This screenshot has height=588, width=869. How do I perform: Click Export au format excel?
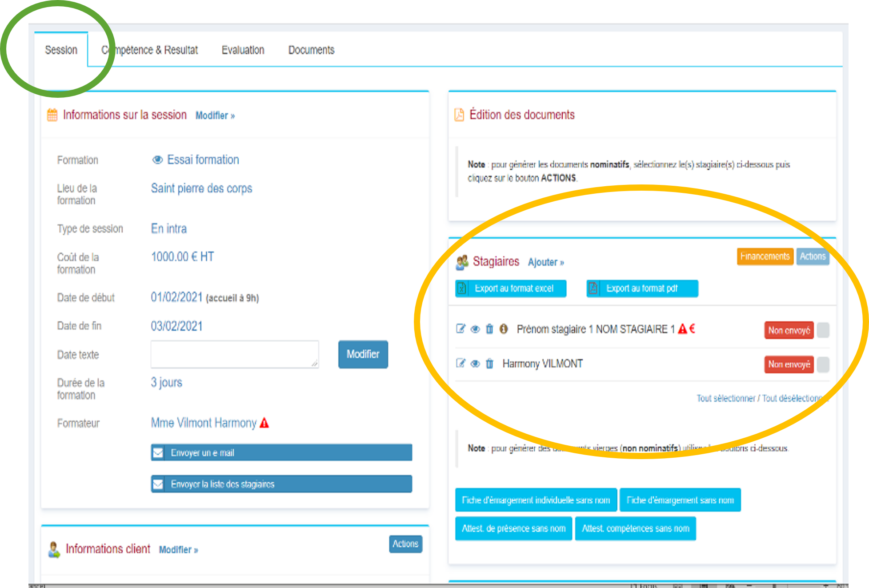click(x=510, y=288)
